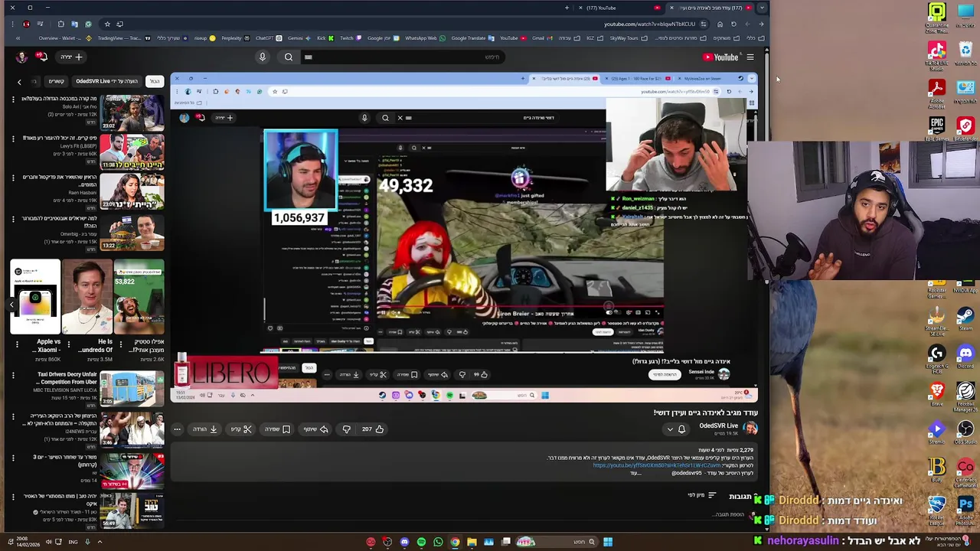Expand system tray hidden icons chevron

(x=100, y=542)
